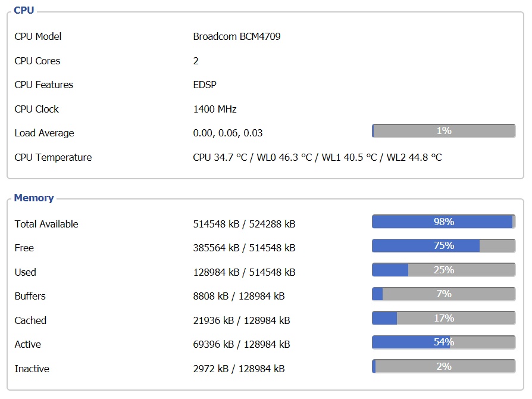The height and width of the screenshot is (399, 532).
Task: Click the Buffers label
Action: coord(30,296)
